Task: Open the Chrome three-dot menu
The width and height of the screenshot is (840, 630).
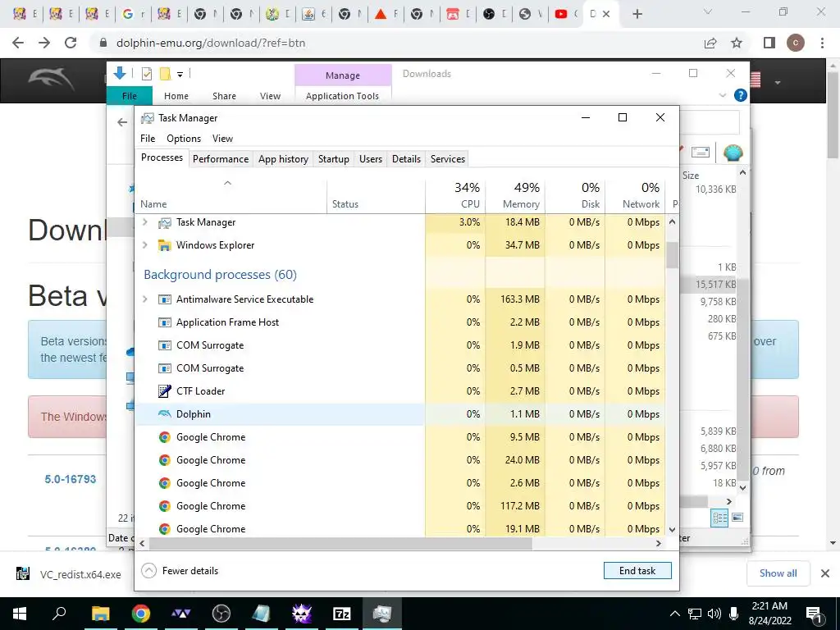Action: [x=822, y=43]
